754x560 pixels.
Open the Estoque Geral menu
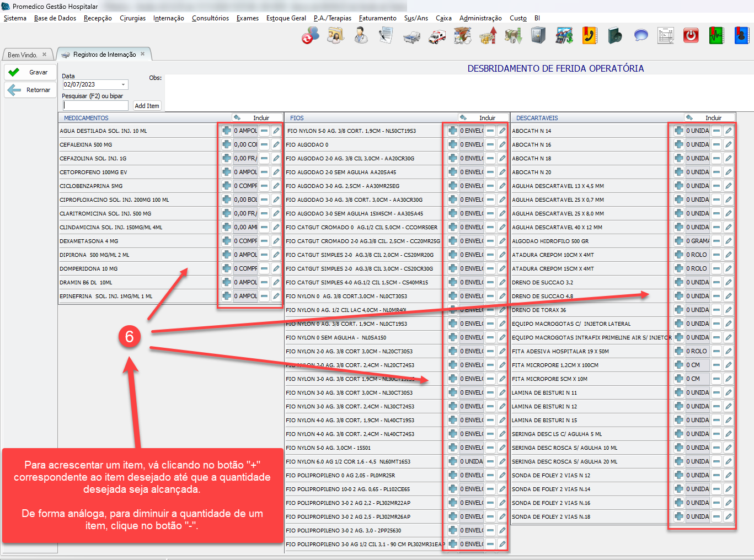pyautogui.click(x=286, y=18)
